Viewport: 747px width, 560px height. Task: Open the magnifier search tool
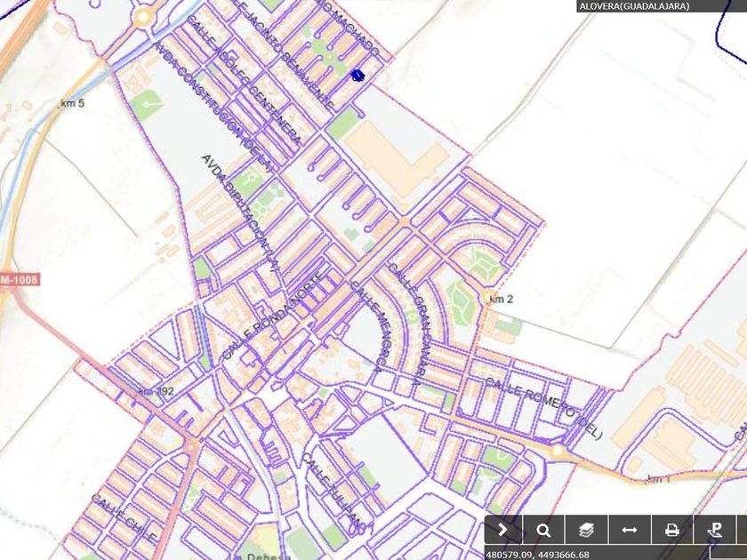point(544,530)
